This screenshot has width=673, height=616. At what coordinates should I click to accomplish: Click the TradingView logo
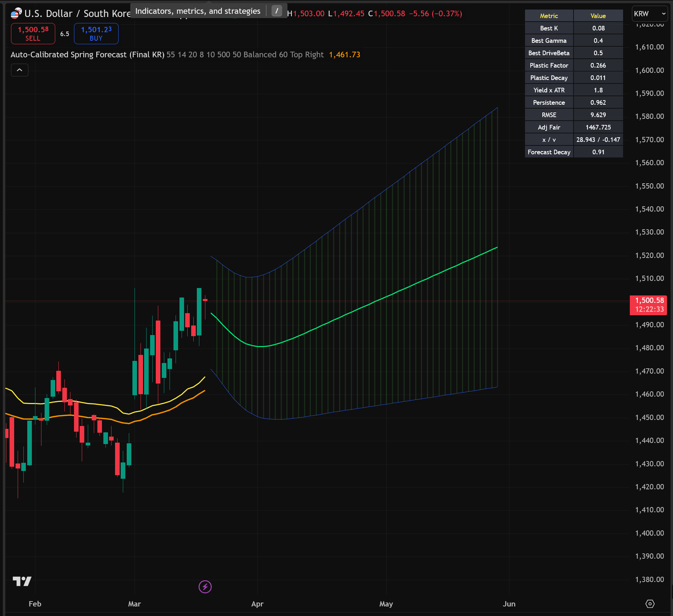coord(22,581)
